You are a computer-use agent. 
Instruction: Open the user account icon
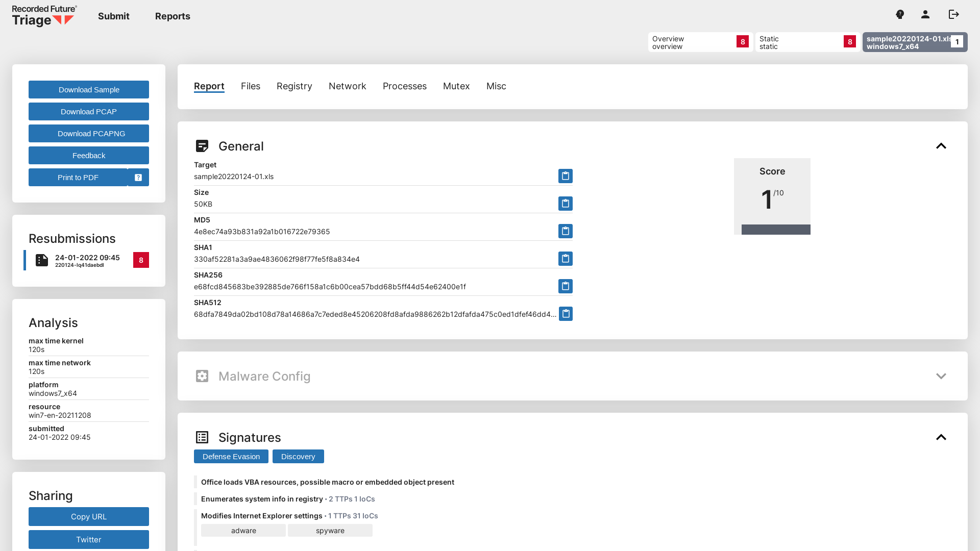tap(925, 14)
